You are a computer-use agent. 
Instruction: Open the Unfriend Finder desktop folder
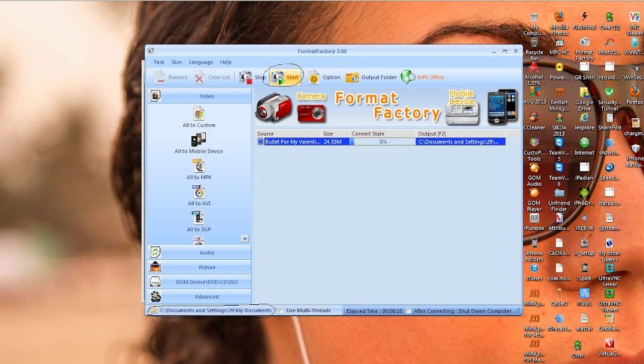[559, 200]
